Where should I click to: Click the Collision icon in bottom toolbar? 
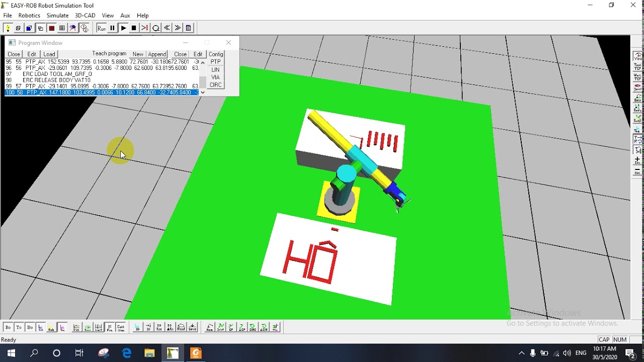coord(121,327)
